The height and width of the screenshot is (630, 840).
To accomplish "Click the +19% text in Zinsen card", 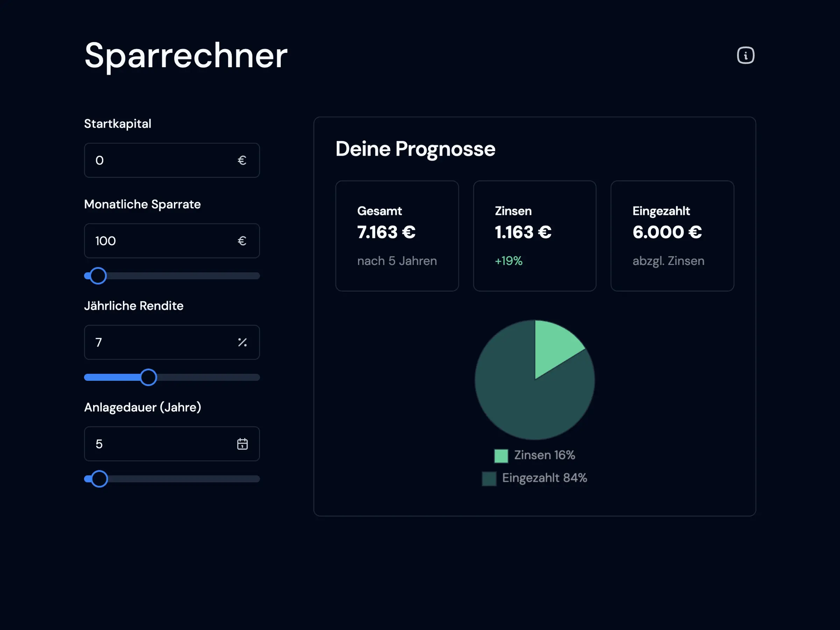I will 509,261.
